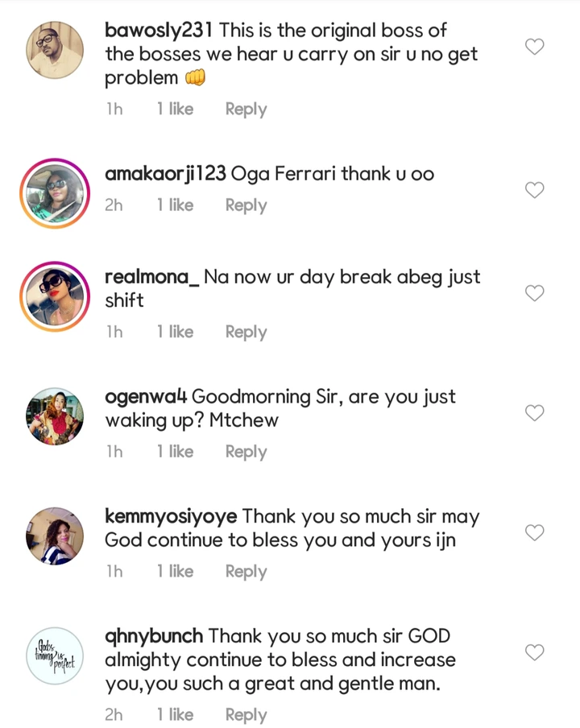Tap qhnybunch's profile avatar
580x728 pixels.
click(x=55, y=656)
